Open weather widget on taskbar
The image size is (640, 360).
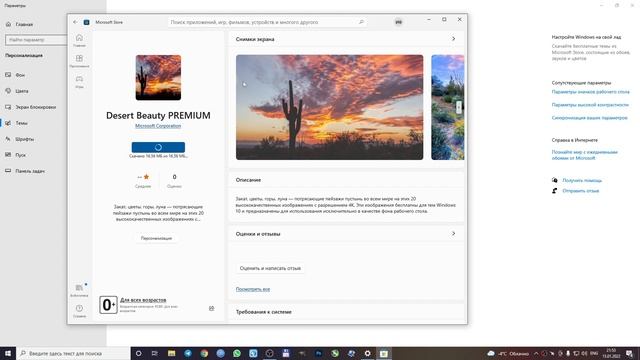point(508,353)
